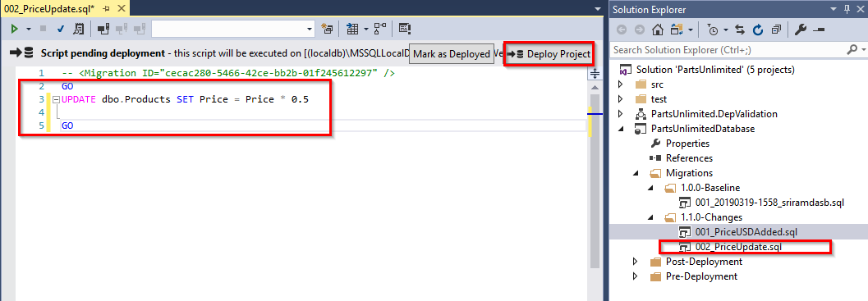Click the Collapse All icon
This screenshot has width=868, height=301.
[x=777, y=30]
